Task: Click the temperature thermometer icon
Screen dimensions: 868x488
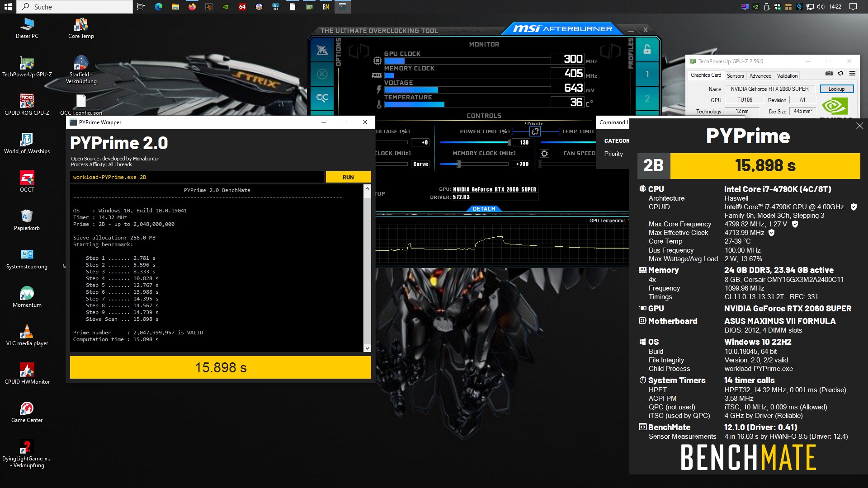Action: click(379, 104)
